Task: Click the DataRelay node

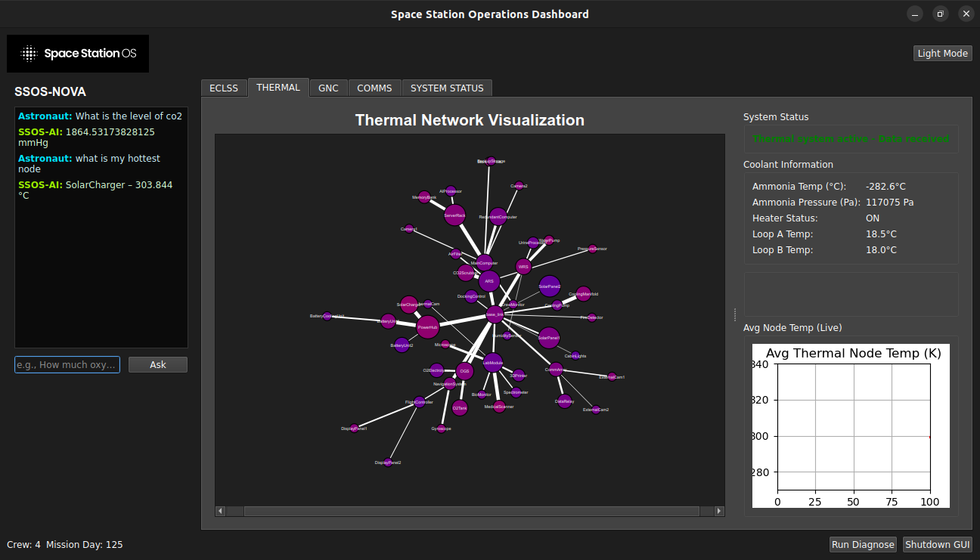Action: click(564, 401)
